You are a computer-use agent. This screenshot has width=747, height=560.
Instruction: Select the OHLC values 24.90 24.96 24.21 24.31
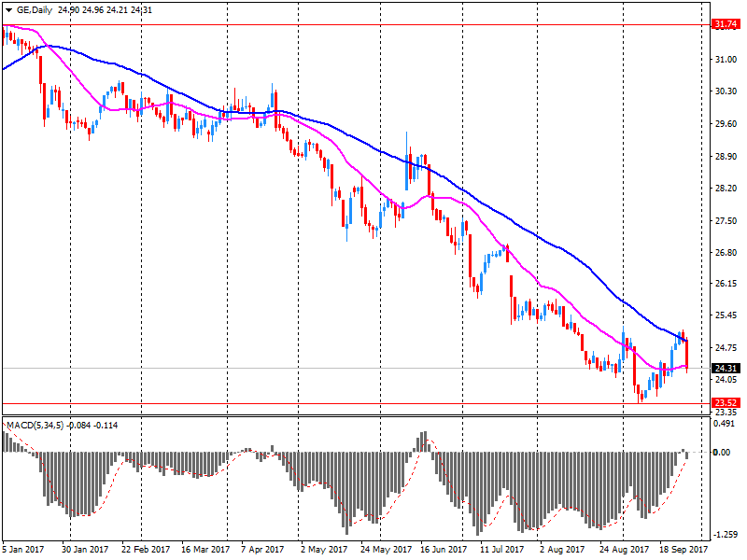(x=105, y=10)
